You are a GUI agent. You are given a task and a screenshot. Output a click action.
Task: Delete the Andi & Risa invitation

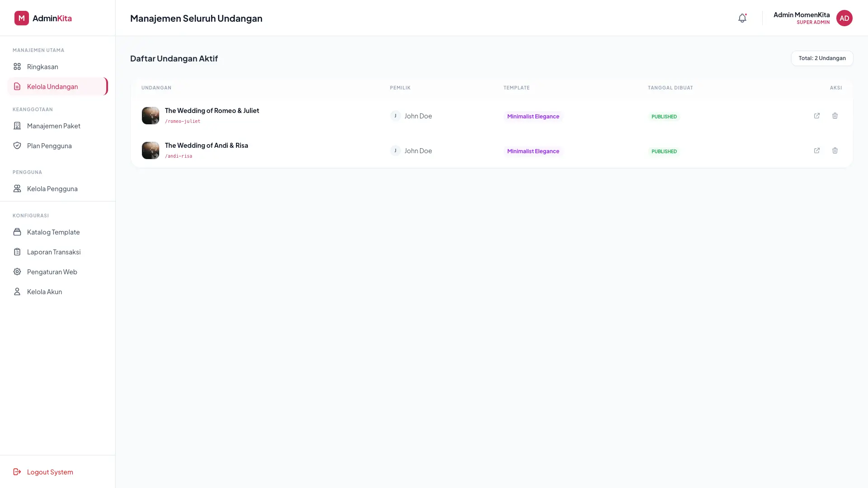[x=835, y=150]
